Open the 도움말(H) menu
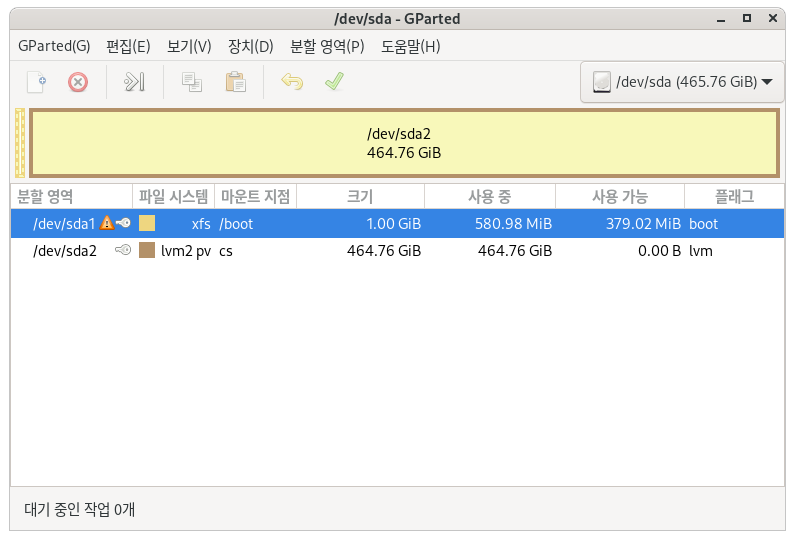The height and width of the screenshot is (540, 795). click(411, 46)
